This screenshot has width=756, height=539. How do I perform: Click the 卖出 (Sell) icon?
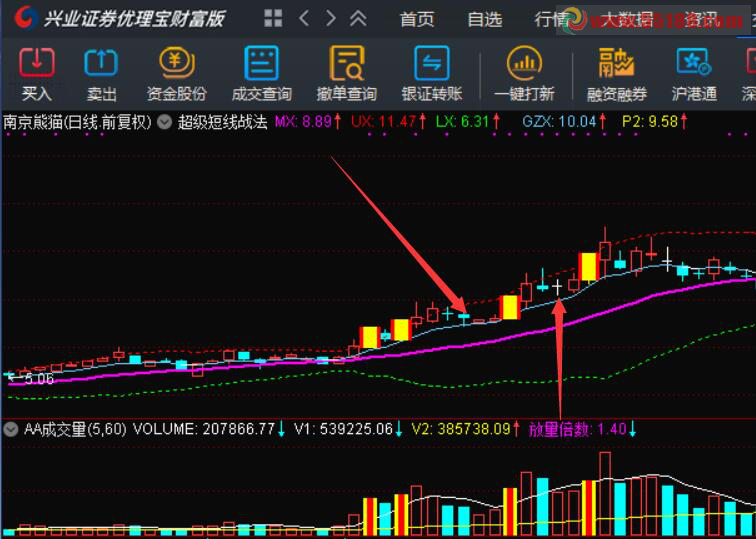[101, 73]
